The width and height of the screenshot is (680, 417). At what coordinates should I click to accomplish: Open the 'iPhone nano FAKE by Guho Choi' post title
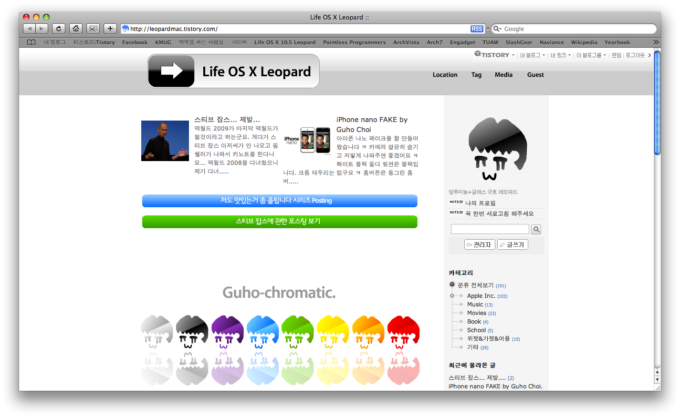point(372,124)
